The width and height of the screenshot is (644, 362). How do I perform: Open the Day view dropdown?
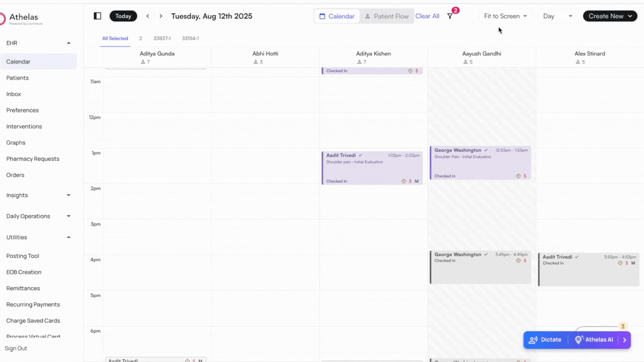click(557, 16)
